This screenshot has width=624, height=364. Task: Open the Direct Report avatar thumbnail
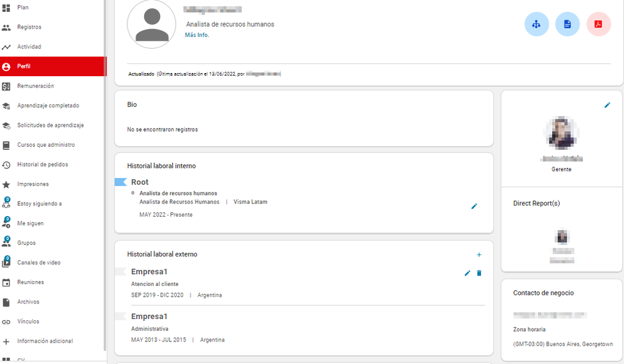tap(562, 236)
